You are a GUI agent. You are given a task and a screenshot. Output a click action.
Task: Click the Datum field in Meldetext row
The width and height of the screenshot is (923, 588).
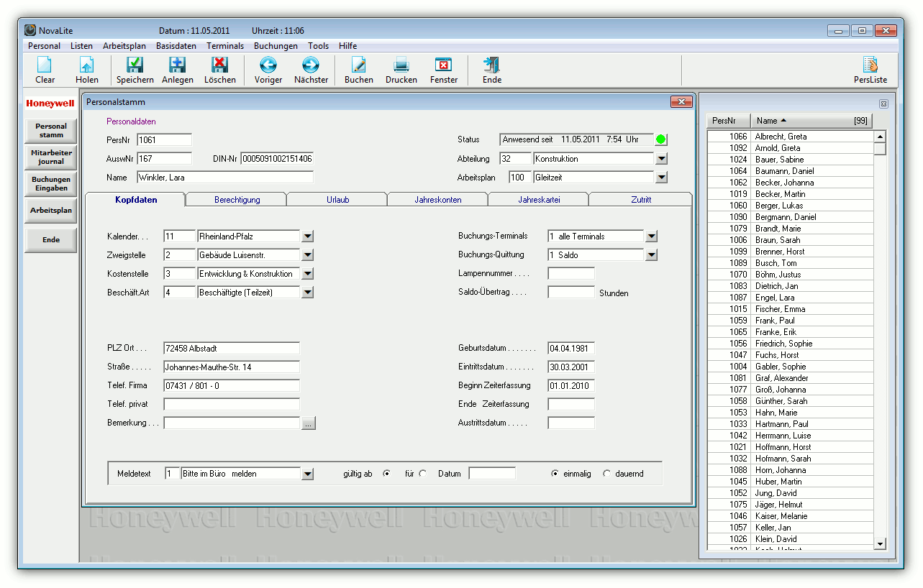492,474
